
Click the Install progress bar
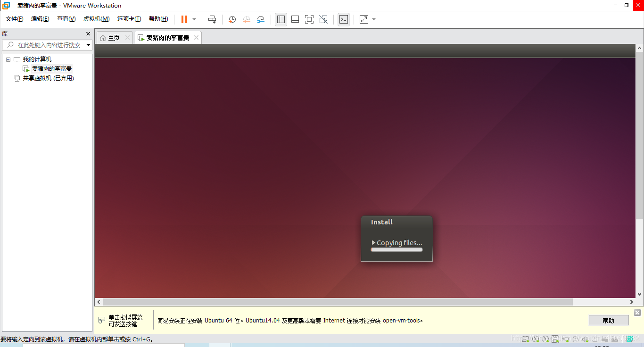pos(396,250)
